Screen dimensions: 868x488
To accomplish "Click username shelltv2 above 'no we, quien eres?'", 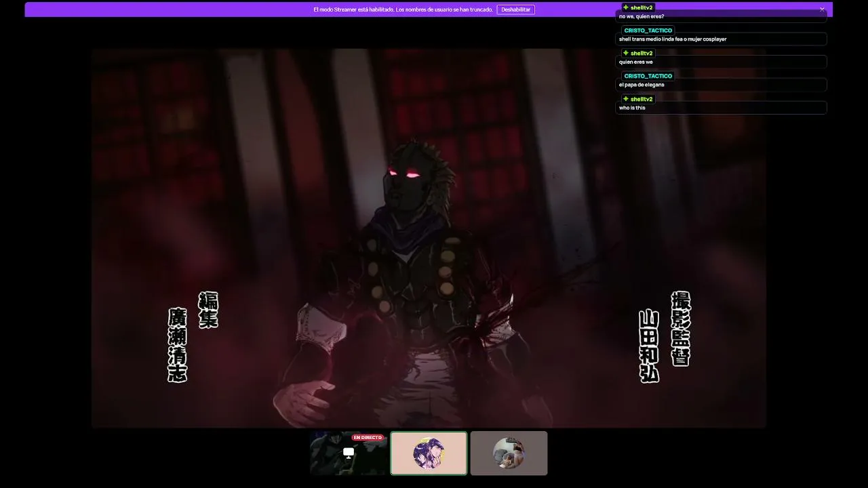I will pyautogui.click(x=642, y=7).
